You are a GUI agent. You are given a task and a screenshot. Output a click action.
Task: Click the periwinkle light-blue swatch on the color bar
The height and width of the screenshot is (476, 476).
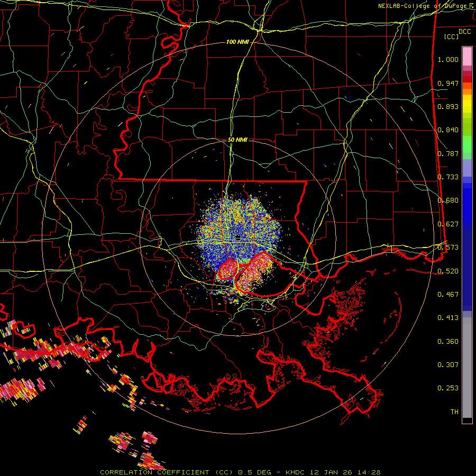tap(467, 168)
